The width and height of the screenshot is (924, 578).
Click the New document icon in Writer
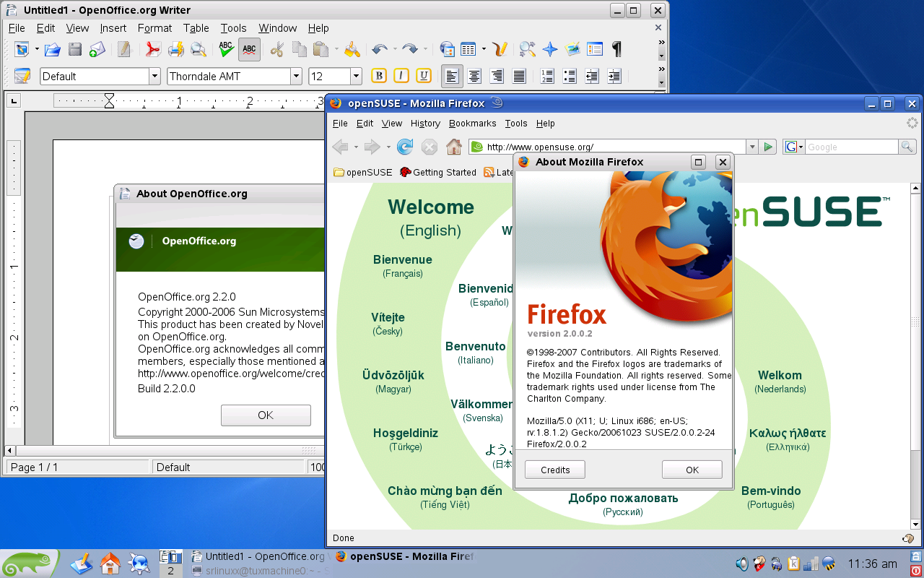(22, 49)
